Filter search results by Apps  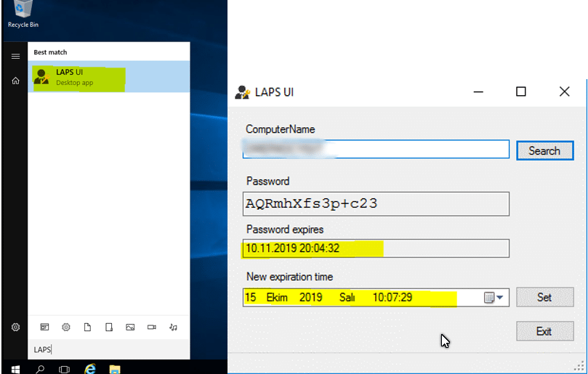coord(44,327)
